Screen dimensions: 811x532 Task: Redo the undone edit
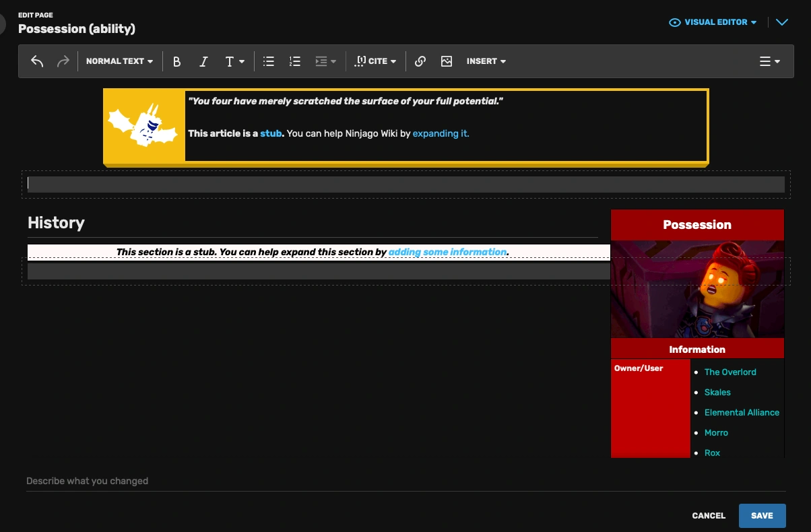[63, 61]
